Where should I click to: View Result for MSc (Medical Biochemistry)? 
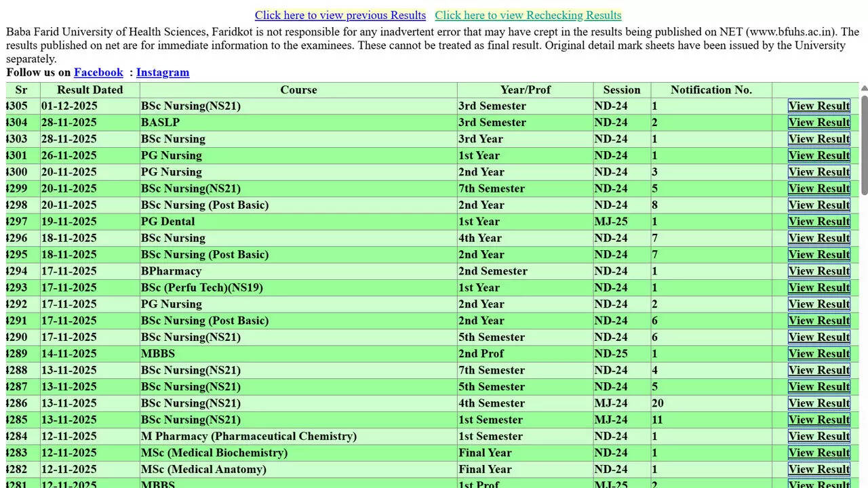[818, 453]
